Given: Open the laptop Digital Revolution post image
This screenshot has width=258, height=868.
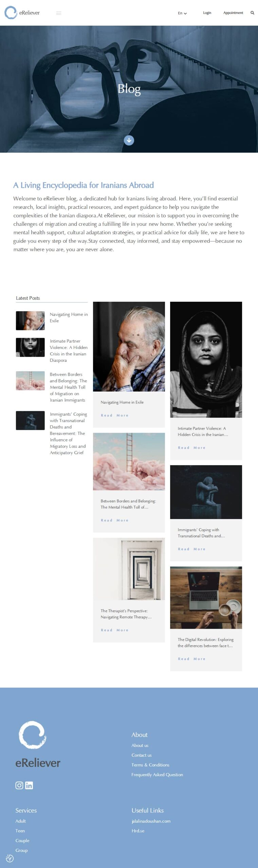Looking at the screenshot, I should [x=206, y=598].
